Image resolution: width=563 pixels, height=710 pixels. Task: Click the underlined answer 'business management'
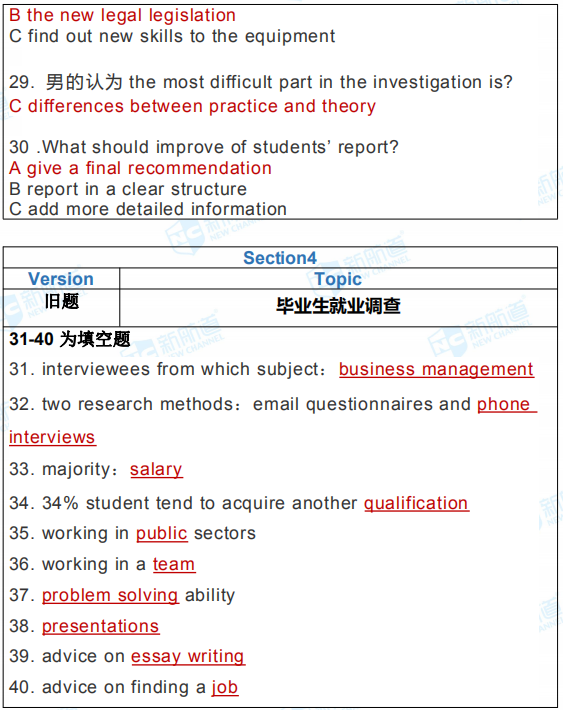(436, 369)
